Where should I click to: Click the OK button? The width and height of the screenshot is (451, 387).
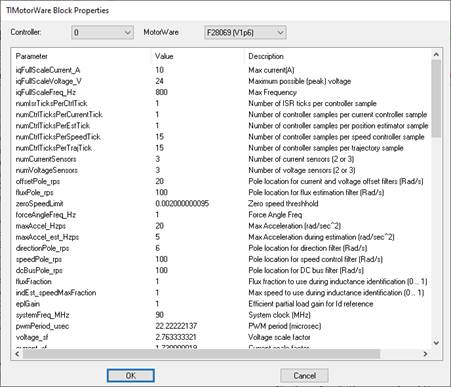pos(131,376)
